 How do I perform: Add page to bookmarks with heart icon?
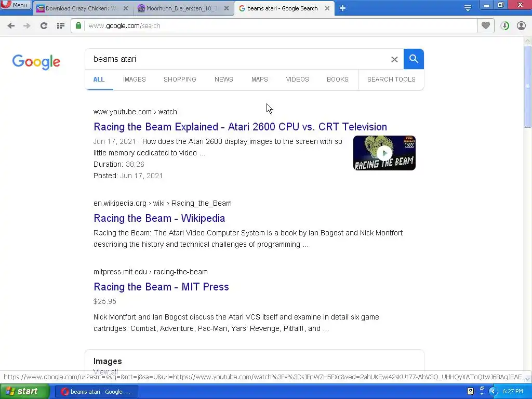(486, 25)
